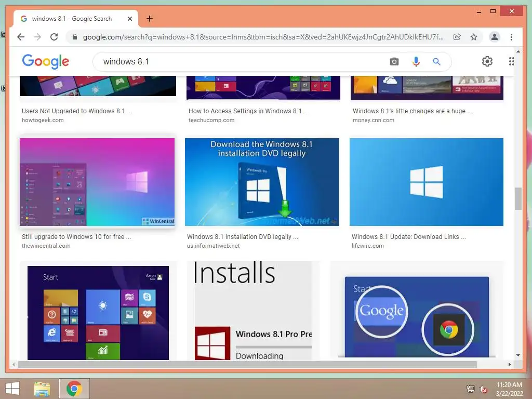Open the Google apps grid

click(x=511, y=61)
